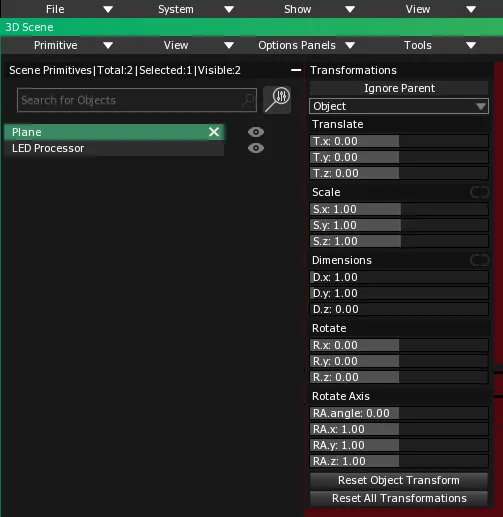Remove the Plane primitive with its X icon
The height and width of the screenshot is (517, 503).
[x=214, y=132]
